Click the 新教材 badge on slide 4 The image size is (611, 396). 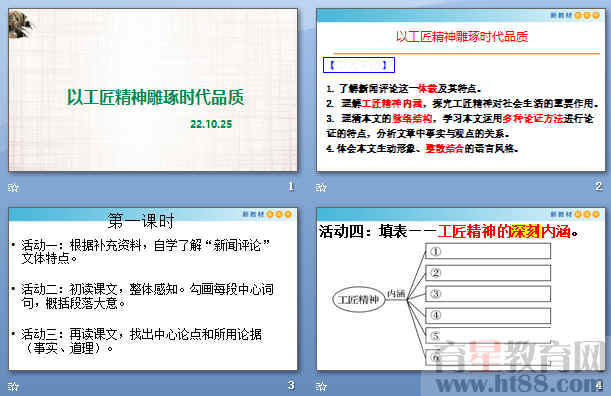pos(575,214)
